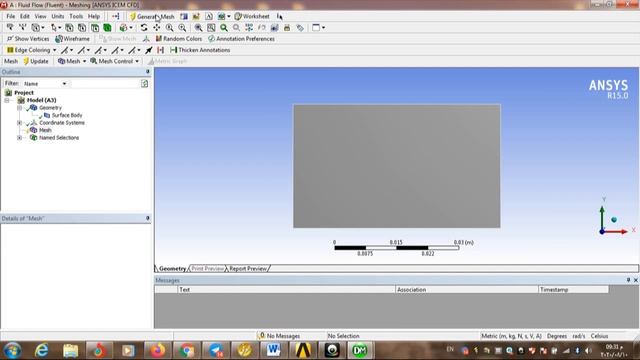Click the Manage Views icon

point(274,28)
